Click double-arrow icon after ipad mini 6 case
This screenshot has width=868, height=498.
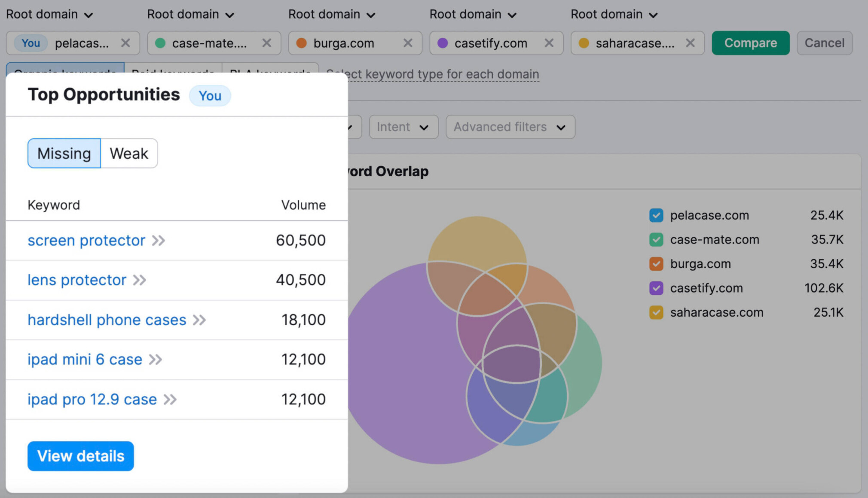(156, 360)
